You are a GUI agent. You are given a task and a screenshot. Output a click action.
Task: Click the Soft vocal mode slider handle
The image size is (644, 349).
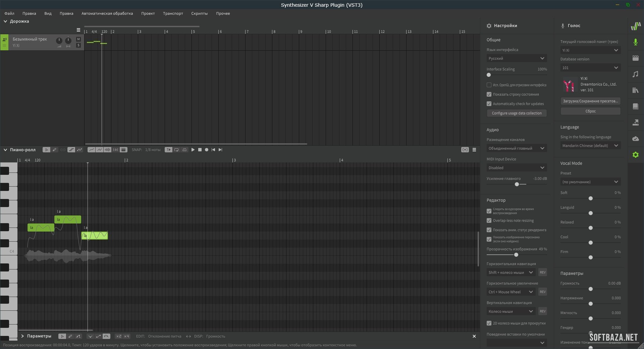(x=591, y=198)
